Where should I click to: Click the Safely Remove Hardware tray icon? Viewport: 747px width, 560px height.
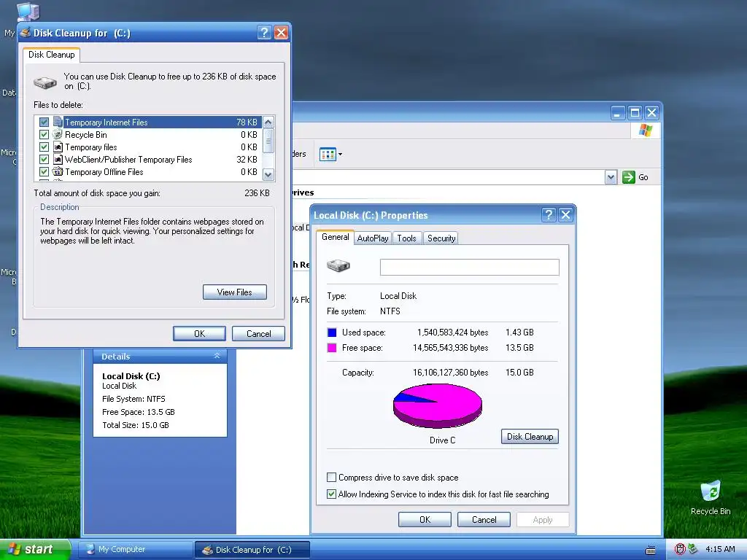692,549
